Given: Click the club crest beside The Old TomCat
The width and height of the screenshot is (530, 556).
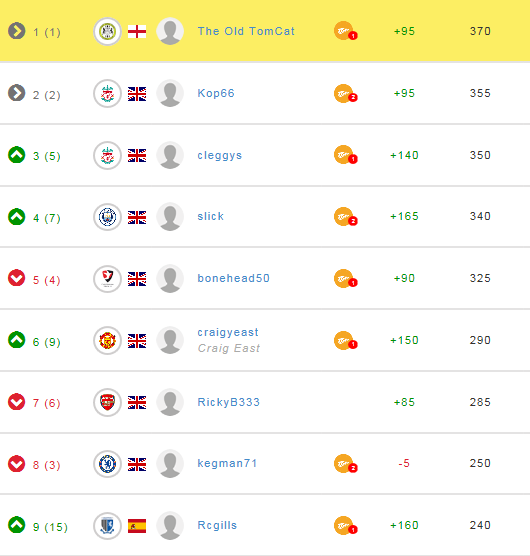Looking at the screenshot, I should (107, 32).
